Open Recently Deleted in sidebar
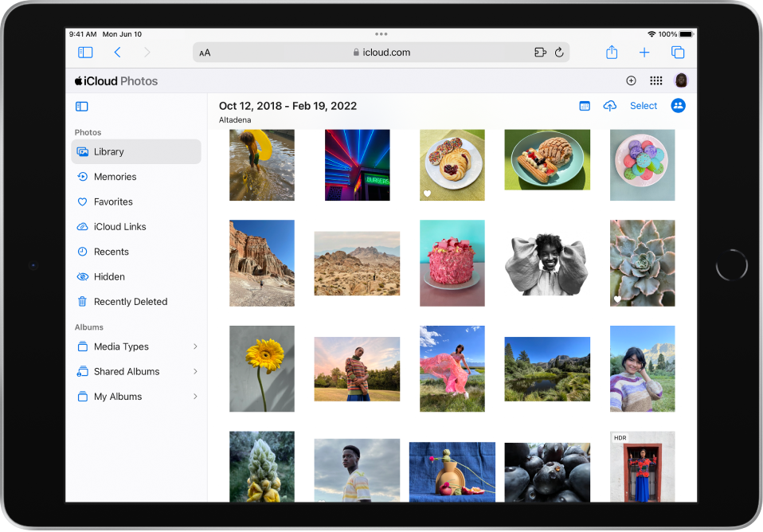Screen dimensions: 763x532 [136, 302]
